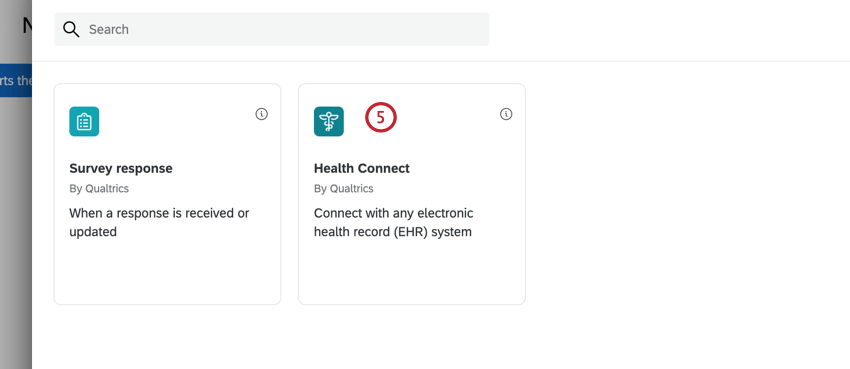
Task: Click the magnifying glass search icon
Action: click(x=71, y=29)
